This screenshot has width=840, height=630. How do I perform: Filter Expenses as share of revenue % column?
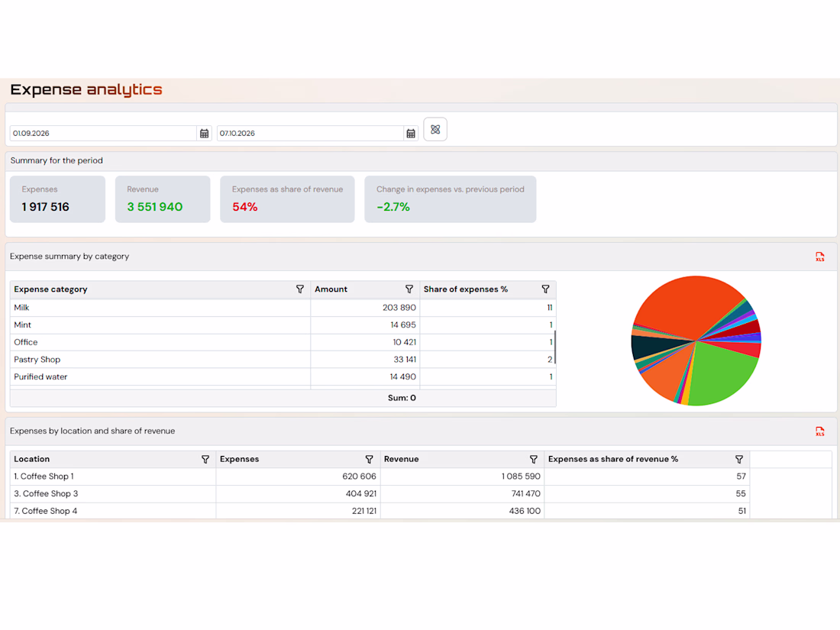[739, 460]
